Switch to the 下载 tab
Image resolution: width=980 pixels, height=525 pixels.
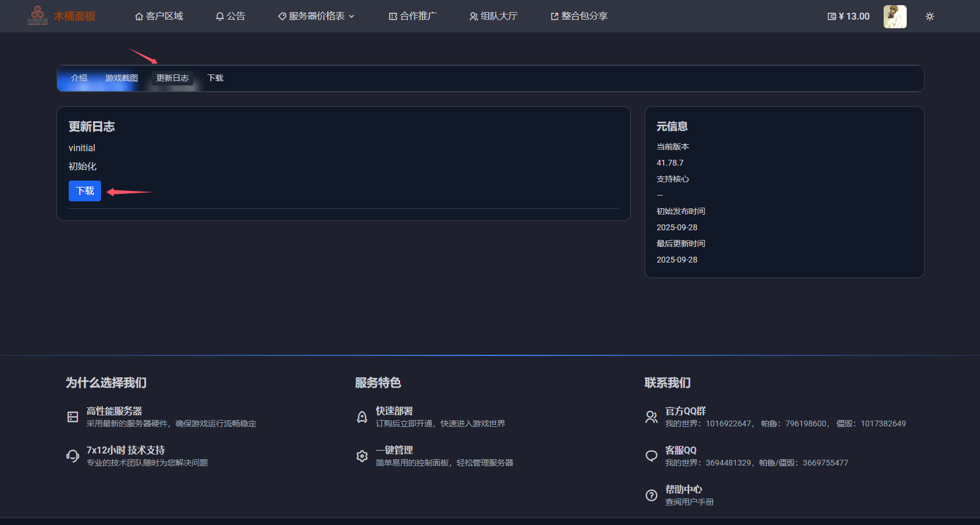tap(215, 78)
